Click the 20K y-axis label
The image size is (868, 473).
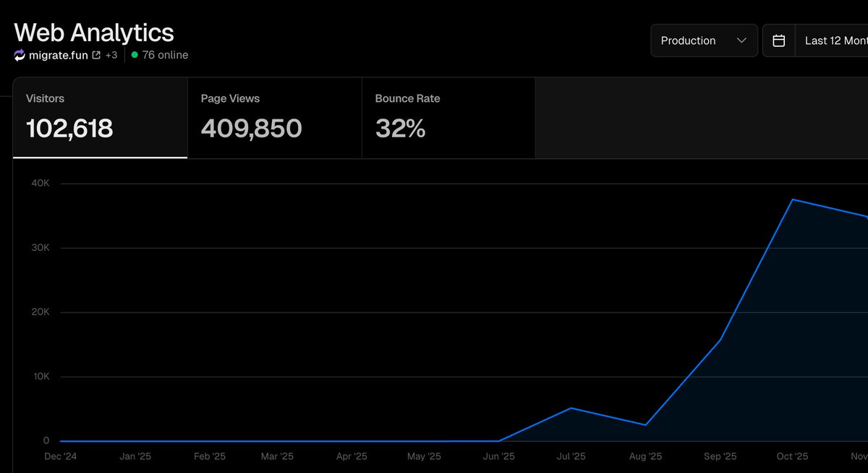click(x=41, y=312)
